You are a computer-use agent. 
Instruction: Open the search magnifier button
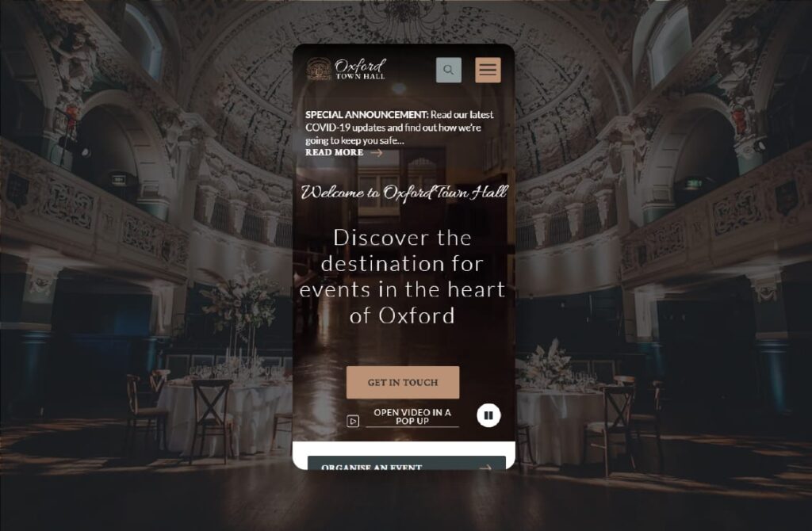[449, 70]
